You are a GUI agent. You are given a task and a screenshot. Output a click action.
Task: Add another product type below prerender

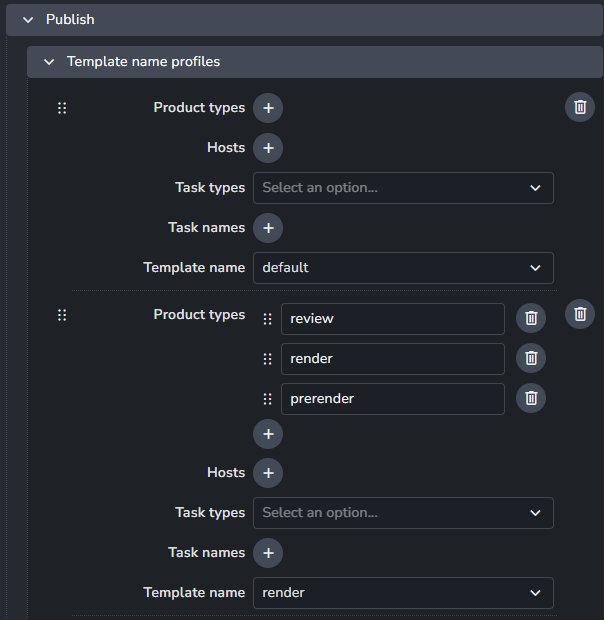267,434
